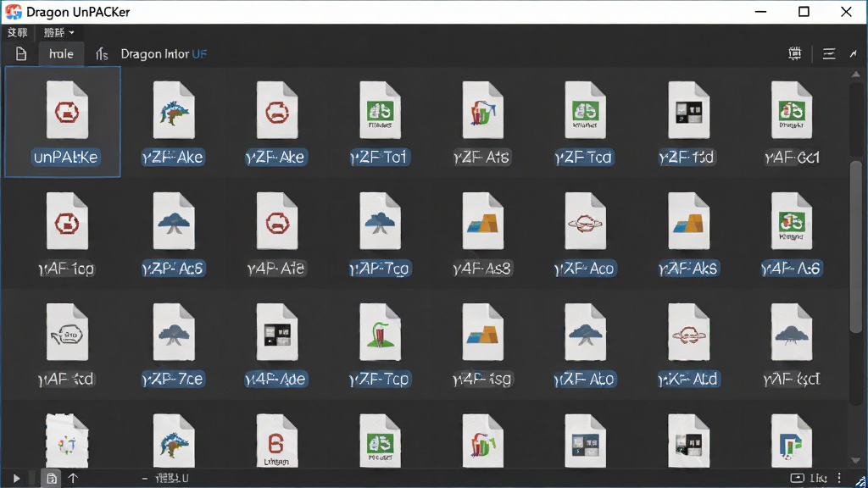Click the vertical scrollbar down arrow
The width and height of the screenshot is (868, 488).
(x=856, y=460)
